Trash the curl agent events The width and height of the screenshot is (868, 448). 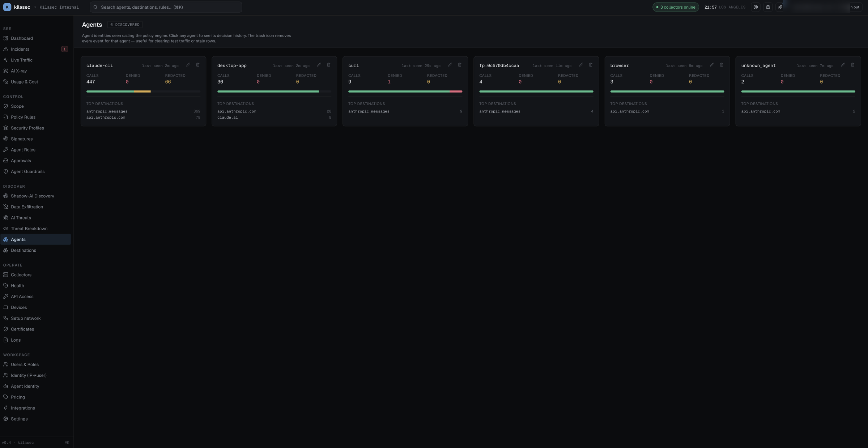(x=460, y=65)
